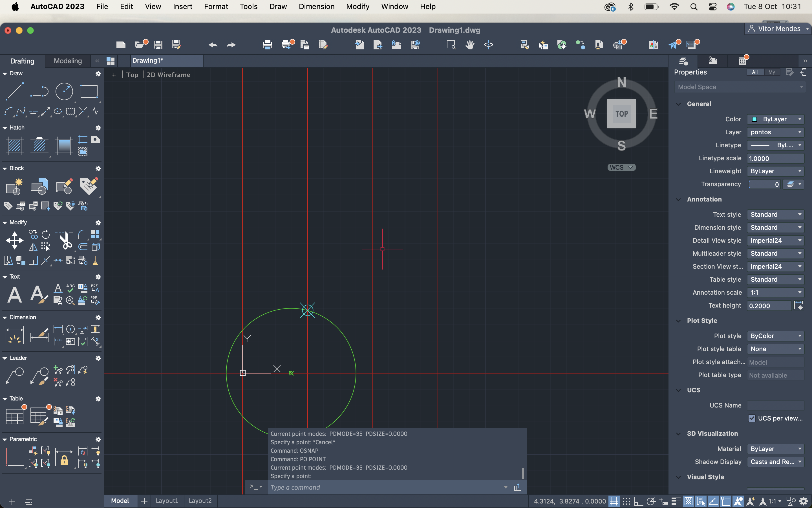The image size is (812, 508).
Task: Open the Color ByLayer dropdown
Action: tap(775, 119)
